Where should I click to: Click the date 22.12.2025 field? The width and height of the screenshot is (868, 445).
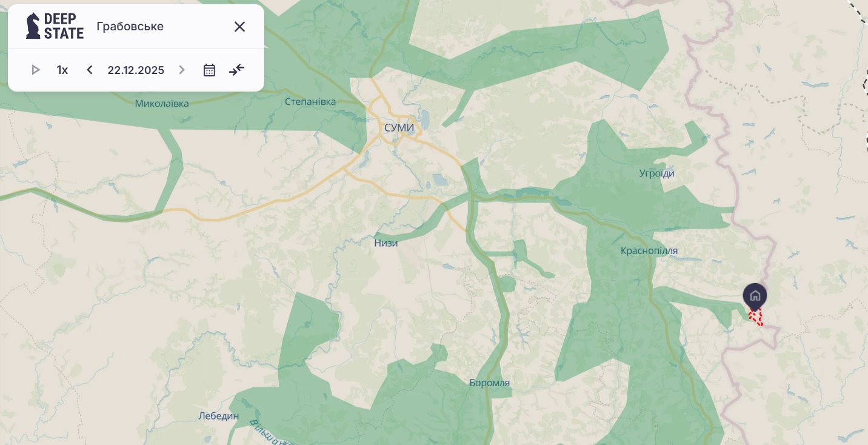136,70
